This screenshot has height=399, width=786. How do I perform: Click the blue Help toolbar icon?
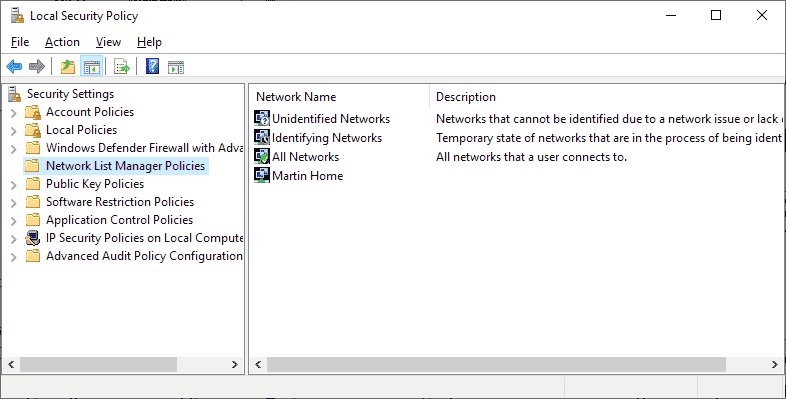(152, 66)
